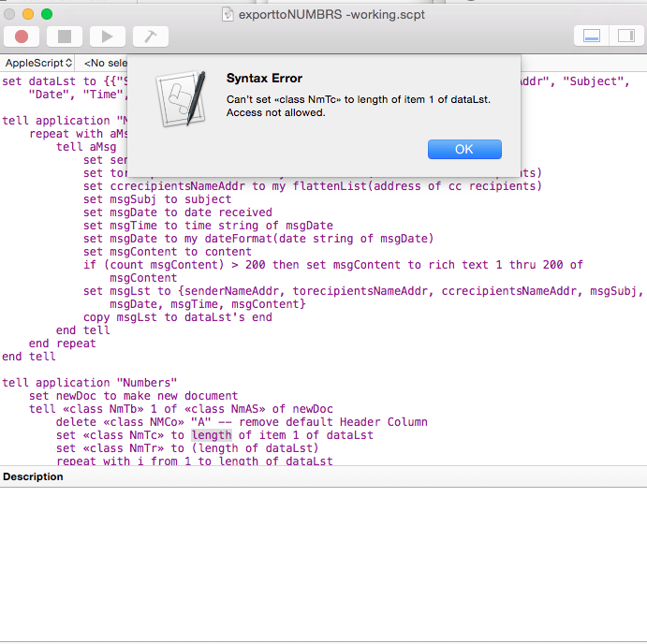Click the line 'tell application "Numbers"'
Image resolution: width=647 pixels, height=644 pixels.
[90, 383]
